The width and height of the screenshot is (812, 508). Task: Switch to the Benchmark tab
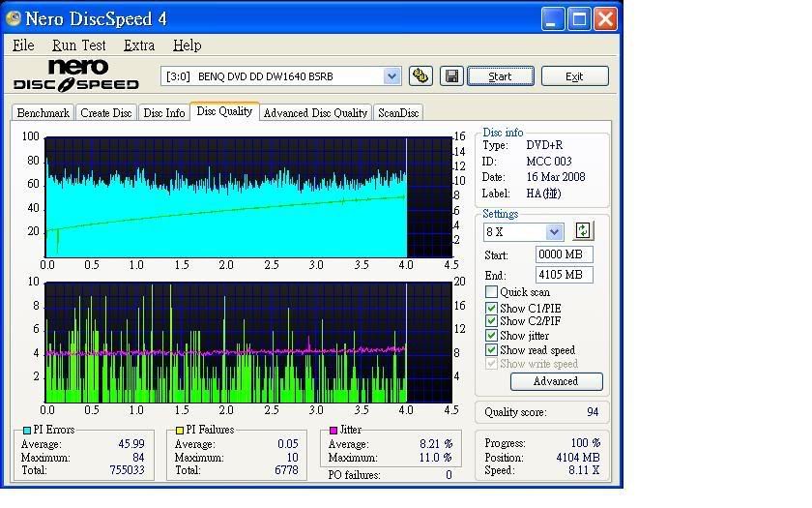click(x=43, y=113)
